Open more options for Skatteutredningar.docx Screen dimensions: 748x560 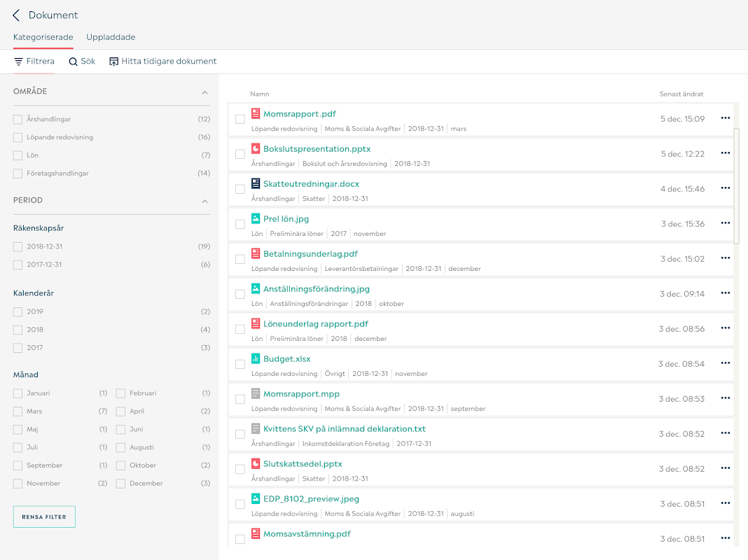[725, 188]
